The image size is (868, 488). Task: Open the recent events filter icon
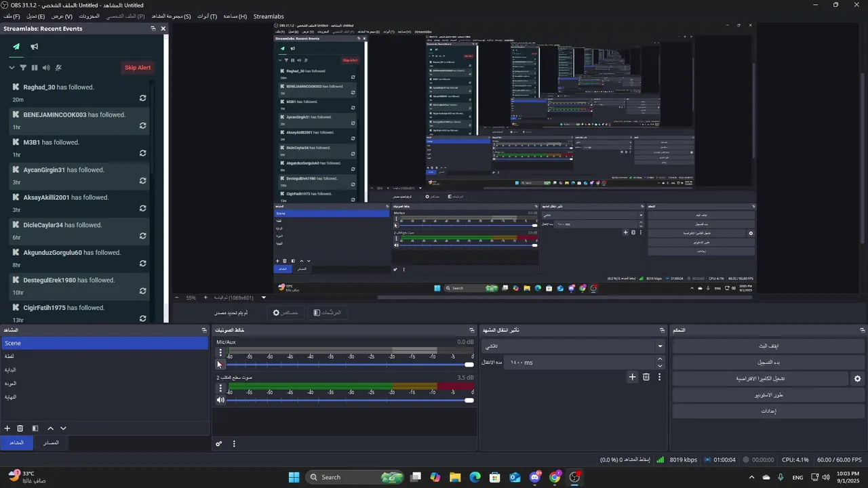[x=23, y=68]
